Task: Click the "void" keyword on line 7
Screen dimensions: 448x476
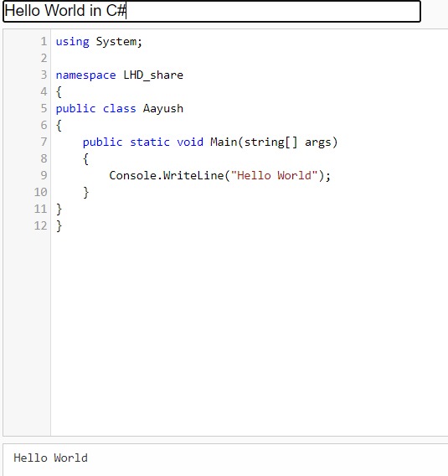Action: (x=190, y=142)
